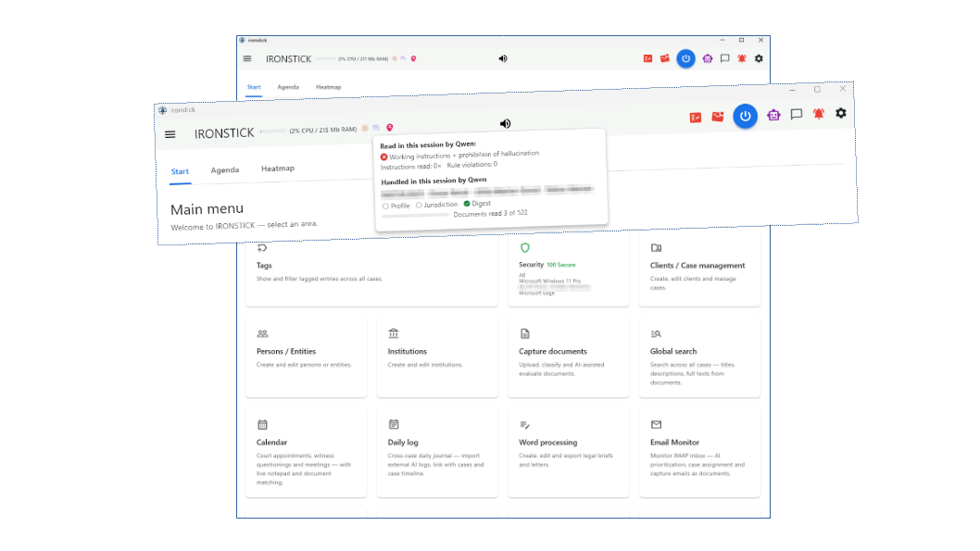Open red mail icon in back window
980x551 pixels.
point(665,58)
